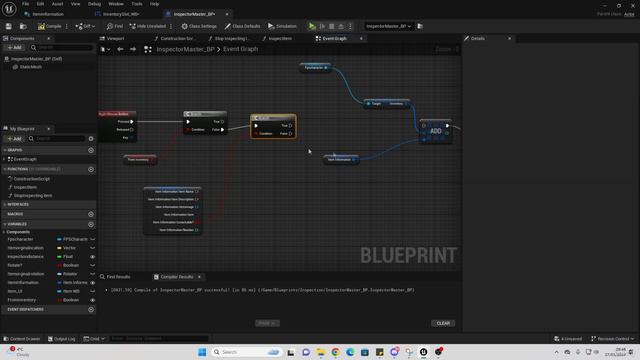Toggle visibility eye for last Boolean variable
This screenshot has width=640, height=360.
tap(93, 300)
